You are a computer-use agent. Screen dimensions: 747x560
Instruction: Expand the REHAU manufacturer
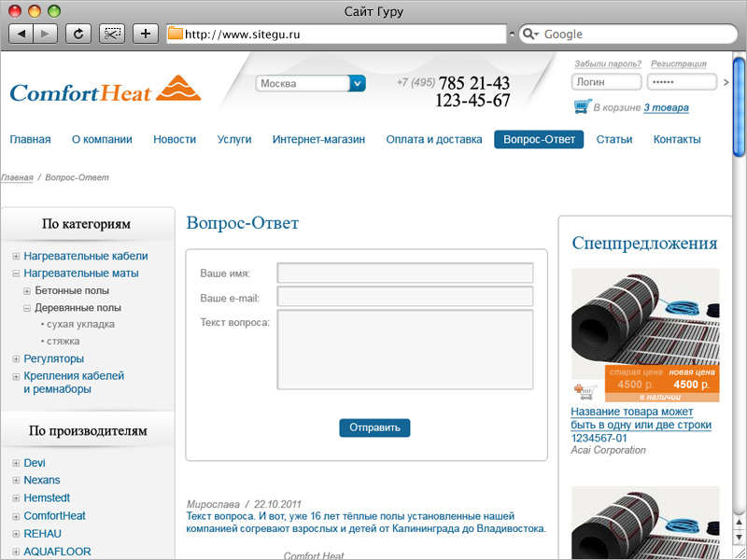[x=16, y=534]
